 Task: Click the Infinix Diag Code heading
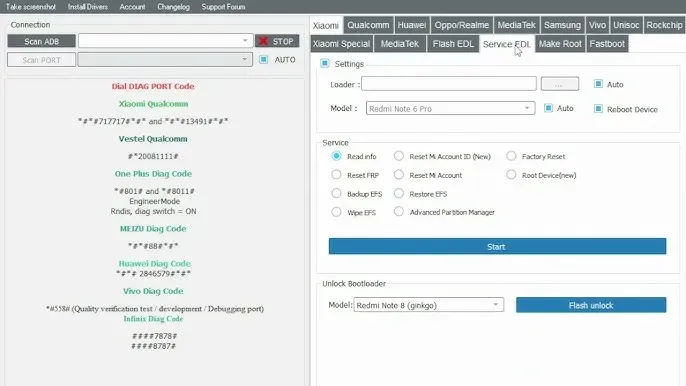coord(153,319)
